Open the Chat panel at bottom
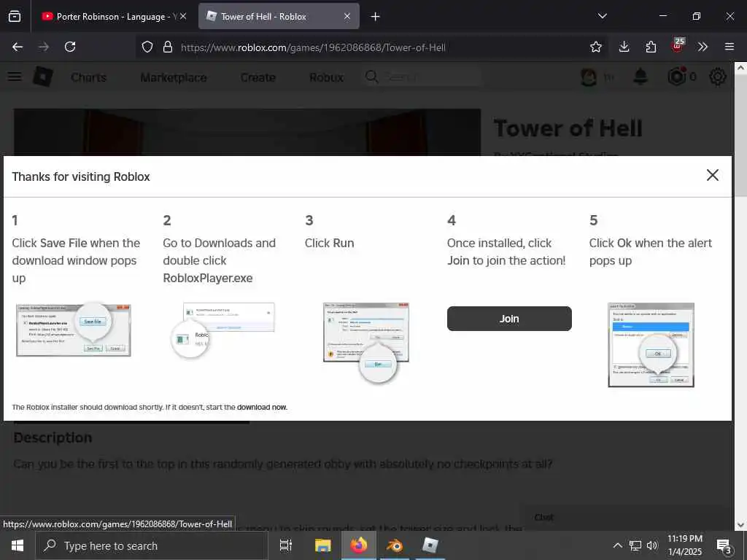Viewport: 747px width, 560px height. tap(544, 517)
